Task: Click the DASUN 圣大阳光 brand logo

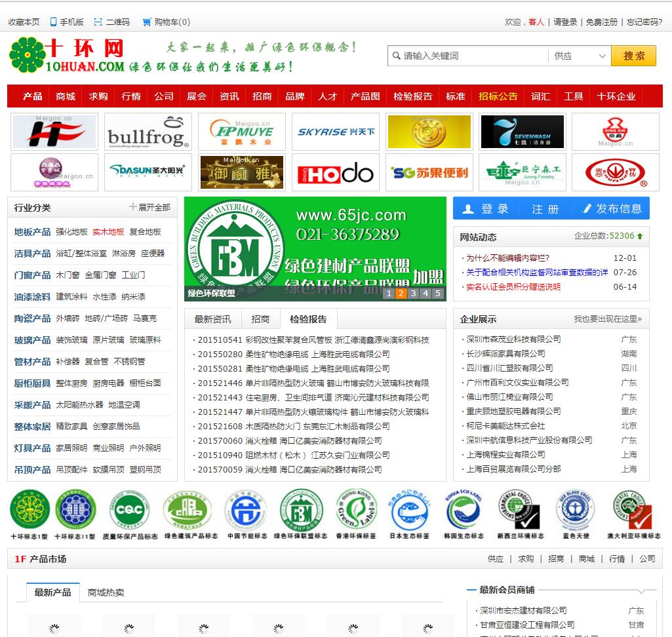Action: pos(148,172)
